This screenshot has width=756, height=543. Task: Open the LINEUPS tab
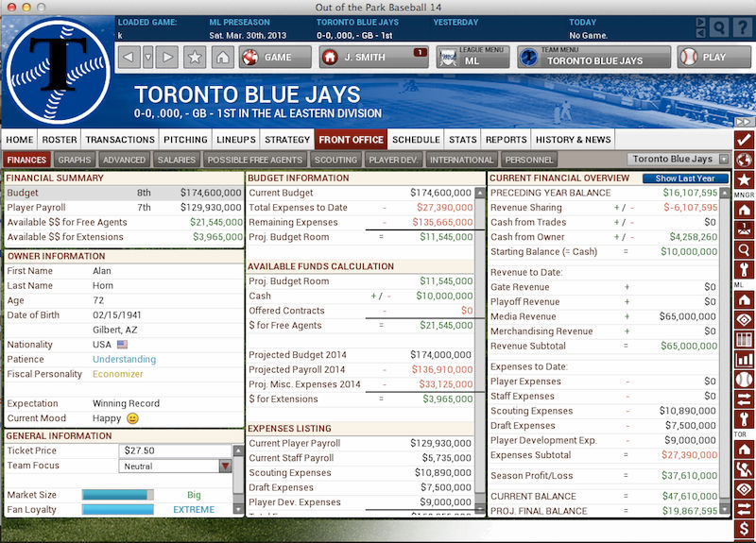pos(235,139)
